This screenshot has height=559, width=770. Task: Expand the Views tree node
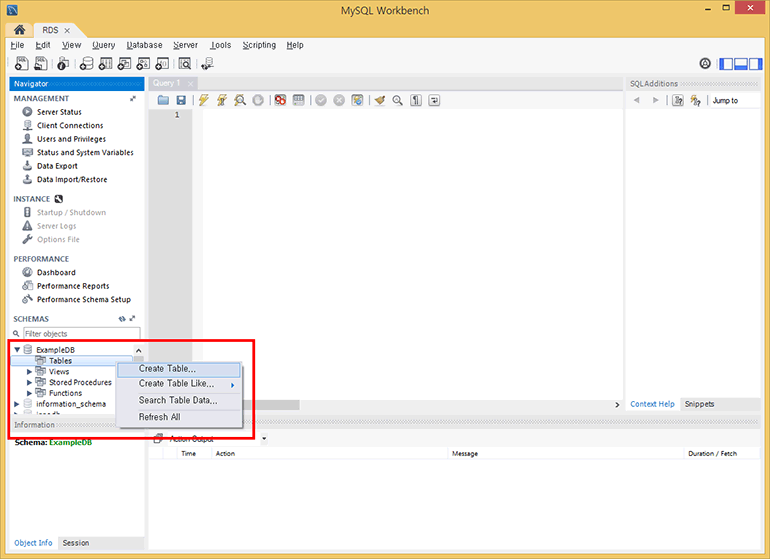coord(30,371)
